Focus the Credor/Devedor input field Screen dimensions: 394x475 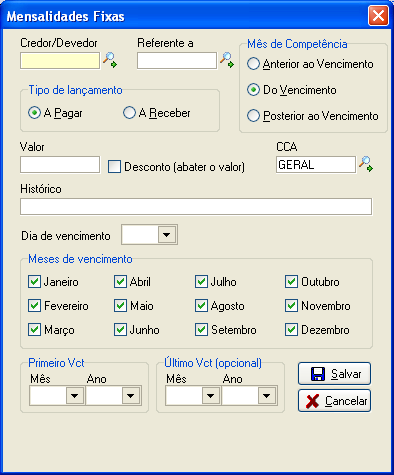pos(60,61)
